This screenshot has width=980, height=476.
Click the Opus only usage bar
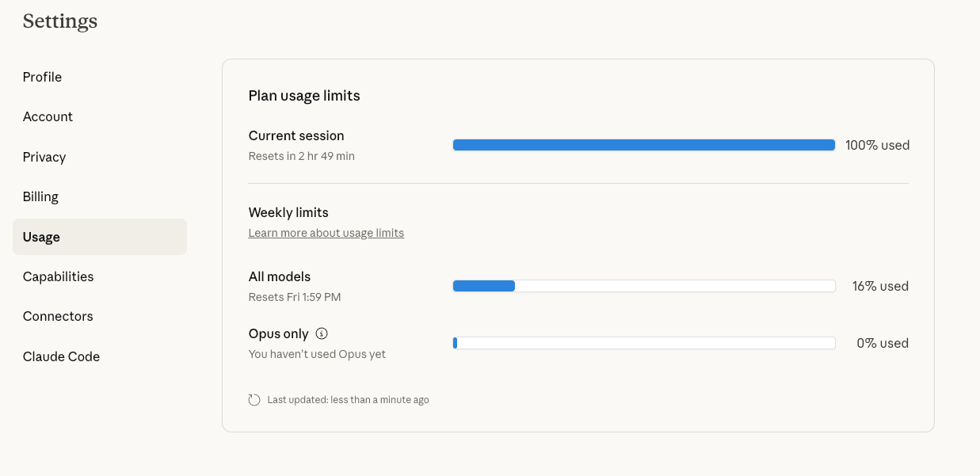point(643,343)
